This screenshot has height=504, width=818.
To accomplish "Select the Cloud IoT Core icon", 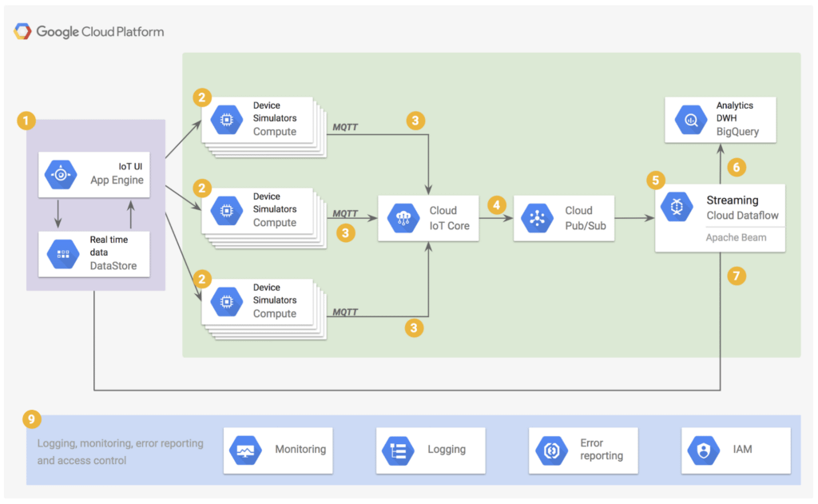I will [x=403, y=218].
